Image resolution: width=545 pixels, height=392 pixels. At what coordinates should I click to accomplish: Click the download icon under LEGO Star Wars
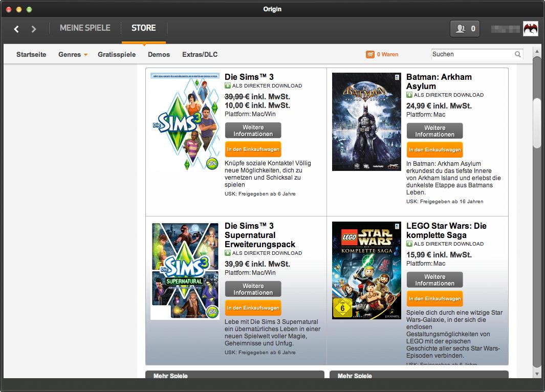point(409,244)
